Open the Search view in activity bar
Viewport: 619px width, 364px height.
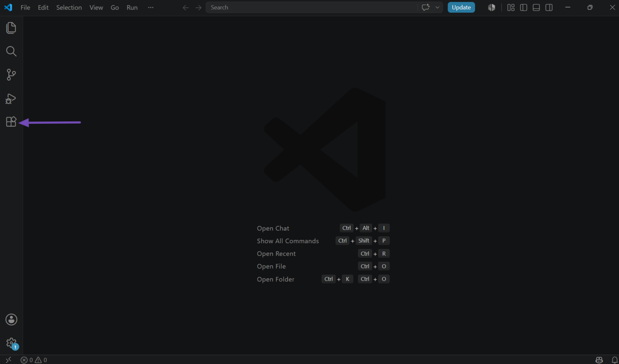[11, 51]
